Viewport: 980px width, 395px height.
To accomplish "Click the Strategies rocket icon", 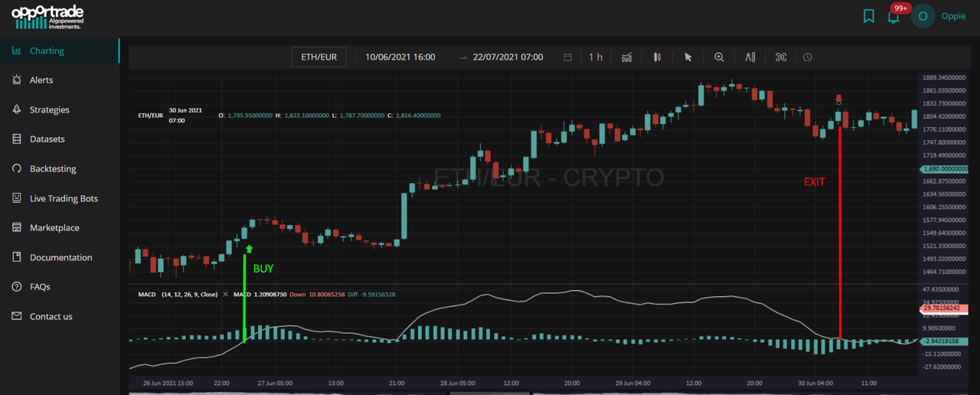I will click(17, 109).
